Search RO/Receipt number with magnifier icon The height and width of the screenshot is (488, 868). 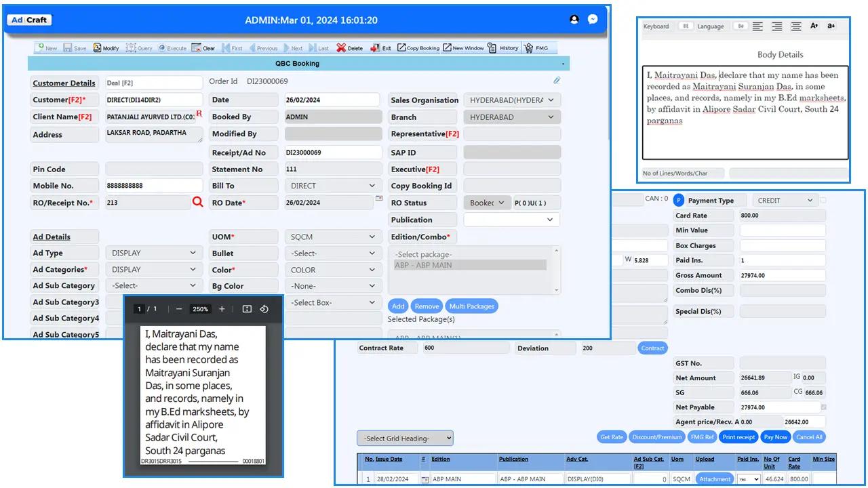pos(197,202)
